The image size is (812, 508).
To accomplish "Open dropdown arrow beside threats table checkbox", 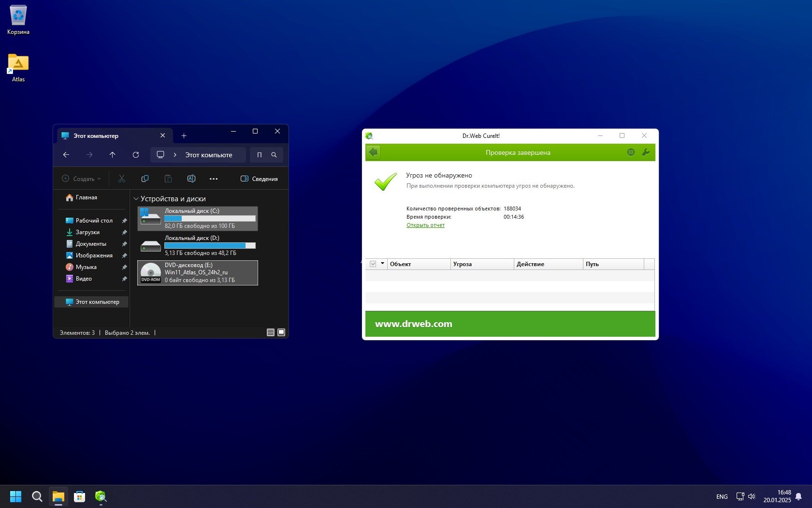I will [382, 264].
